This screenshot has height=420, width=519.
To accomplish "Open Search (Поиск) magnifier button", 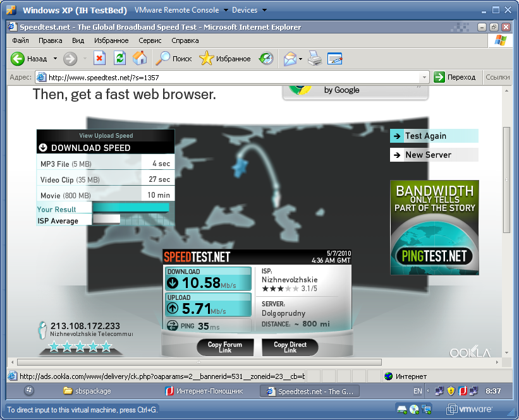I will pyautogui.click(x=174, y=59).
